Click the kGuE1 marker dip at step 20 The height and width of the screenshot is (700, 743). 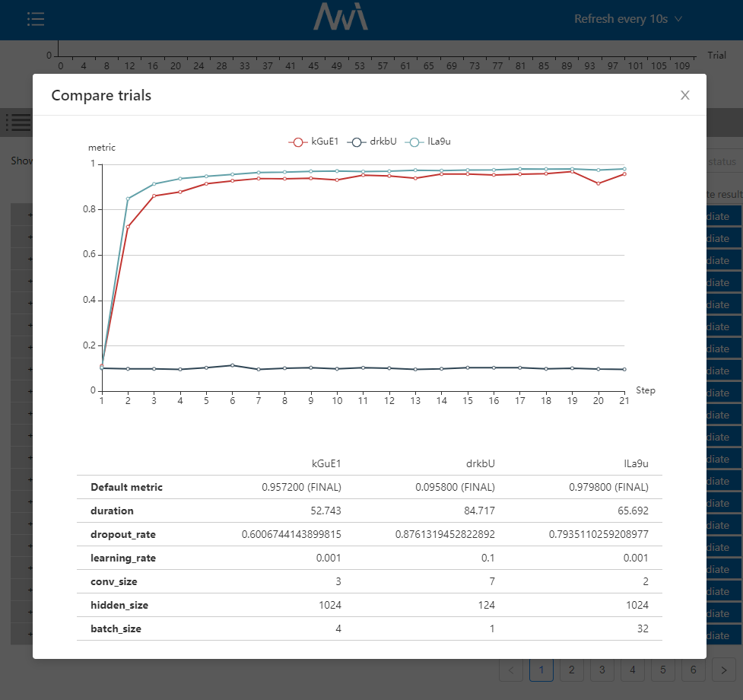coord(598,183)
